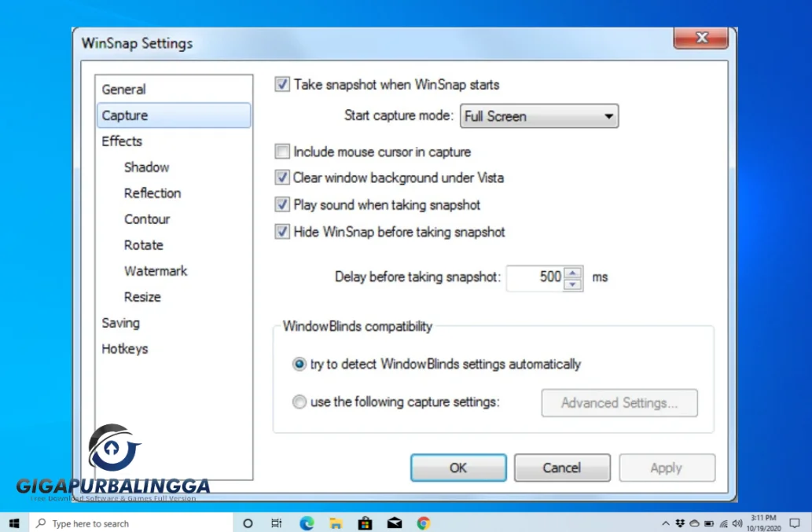The height and width of the screenshot is (532, 812).
Task: Launch Google Chrome from the taskbar
Action: point(424,523)
